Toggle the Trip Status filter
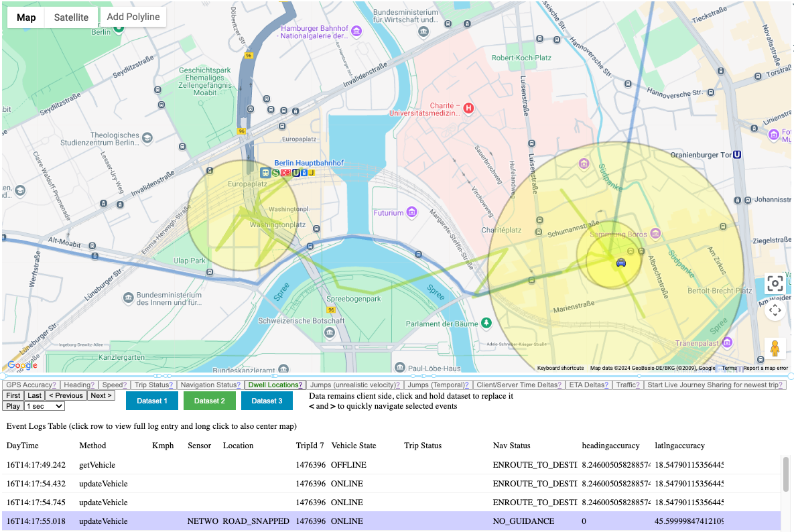This screenshot has height=532, width=794. [x=153, y=385]
